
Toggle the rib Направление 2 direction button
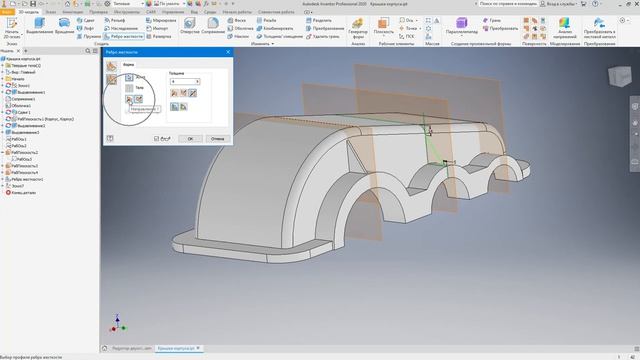click(139, 99)
